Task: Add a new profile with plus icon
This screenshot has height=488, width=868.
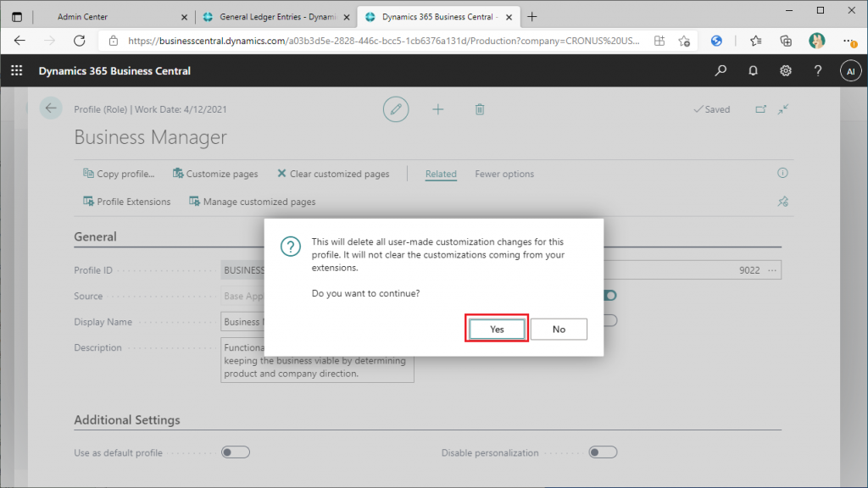Action: tap(438, 109)
